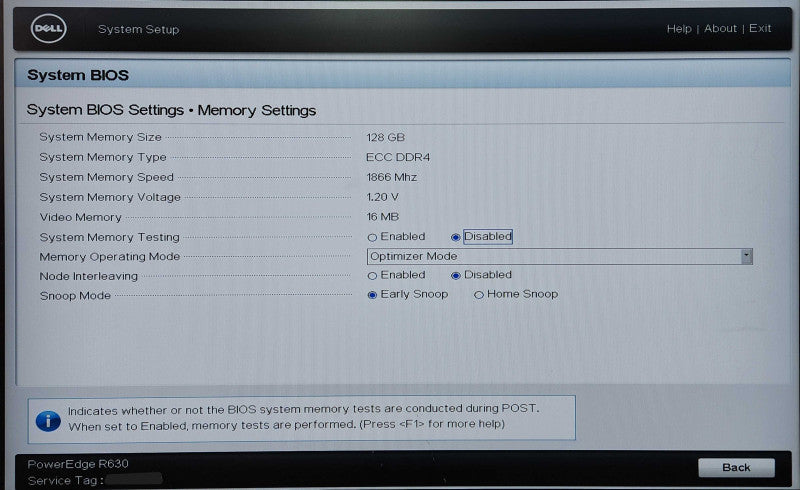Click the Video Memory label
This screenshot has width=800, height=490.
tap(81, 217)
